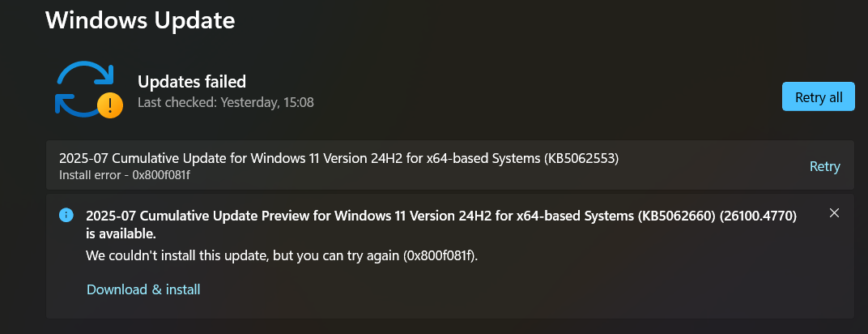The image size is (868, 334).
Task: Click the yellow warning exclamation badge
Action: (109, 105)
